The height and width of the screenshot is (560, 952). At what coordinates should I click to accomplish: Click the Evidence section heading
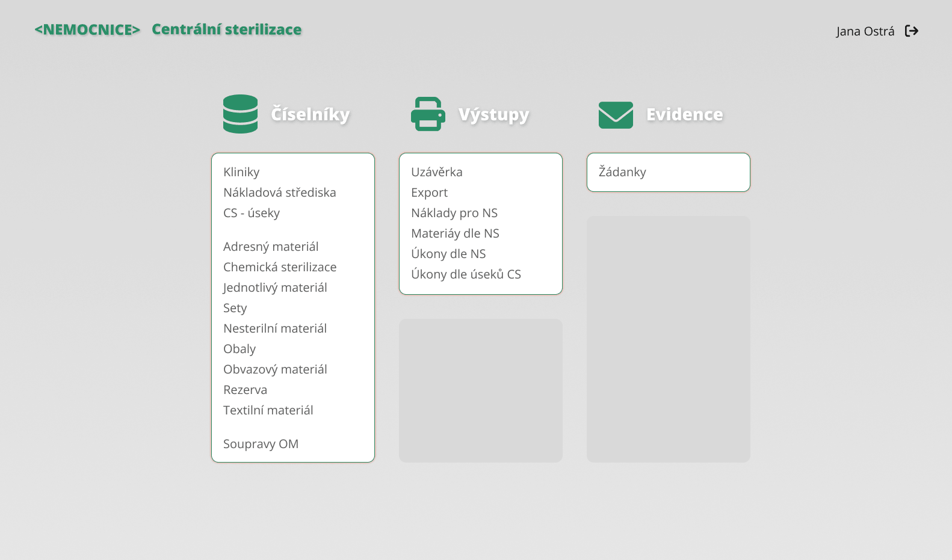pos(685,114)
